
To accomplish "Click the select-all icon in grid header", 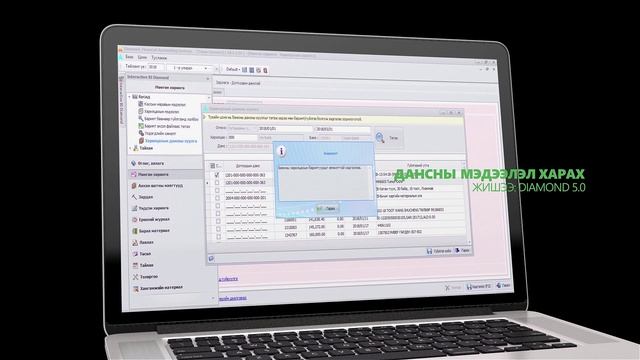I will click(212, 166).
